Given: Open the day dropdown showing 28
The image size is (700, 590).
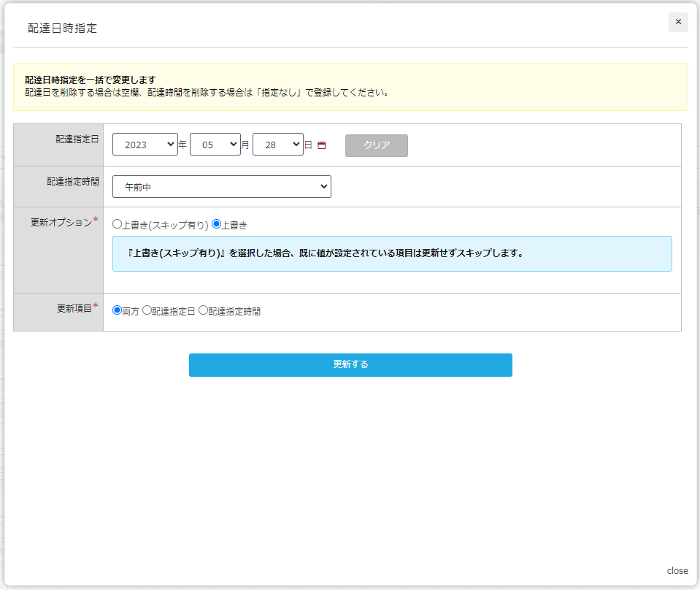Looking at the screenshot, I should pyautogui.click(x=277, y=145).
